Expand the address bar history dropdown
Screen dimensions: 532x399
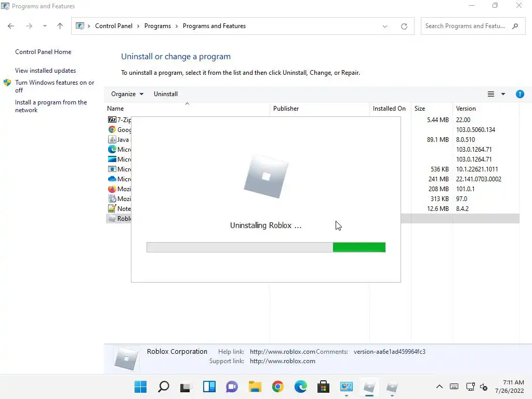click(x=385, y=26)
